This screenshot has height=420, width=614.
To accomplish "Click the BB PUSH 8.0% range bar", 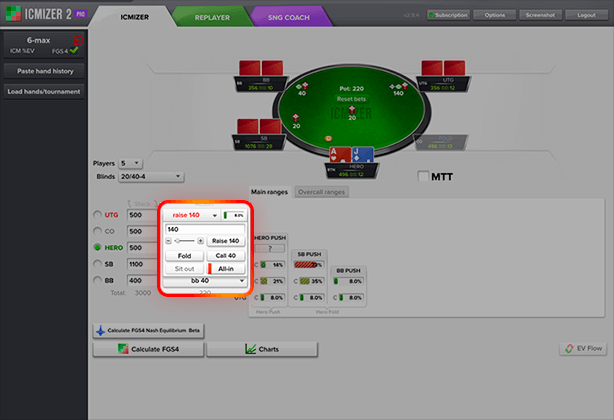I will [348, 281].
